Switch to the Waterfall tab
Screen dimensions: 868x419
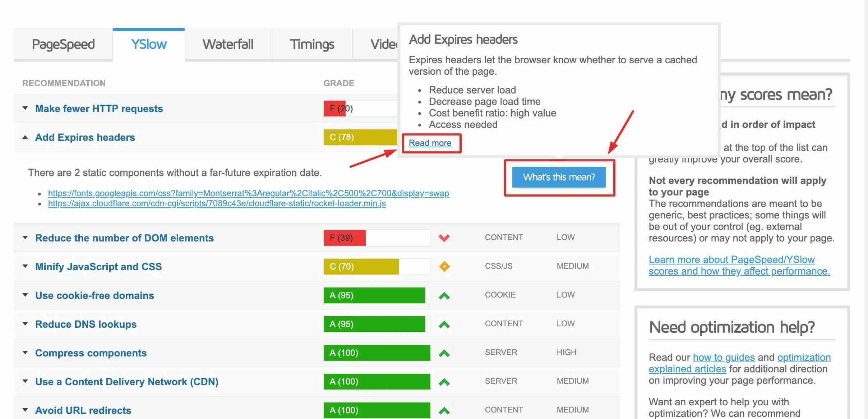coord(228,44)
